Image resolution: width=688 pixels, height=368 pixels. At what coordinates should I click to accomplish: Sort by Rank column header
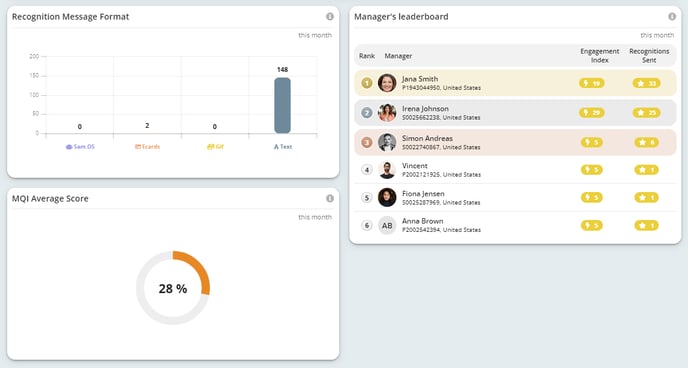[367, 56]
